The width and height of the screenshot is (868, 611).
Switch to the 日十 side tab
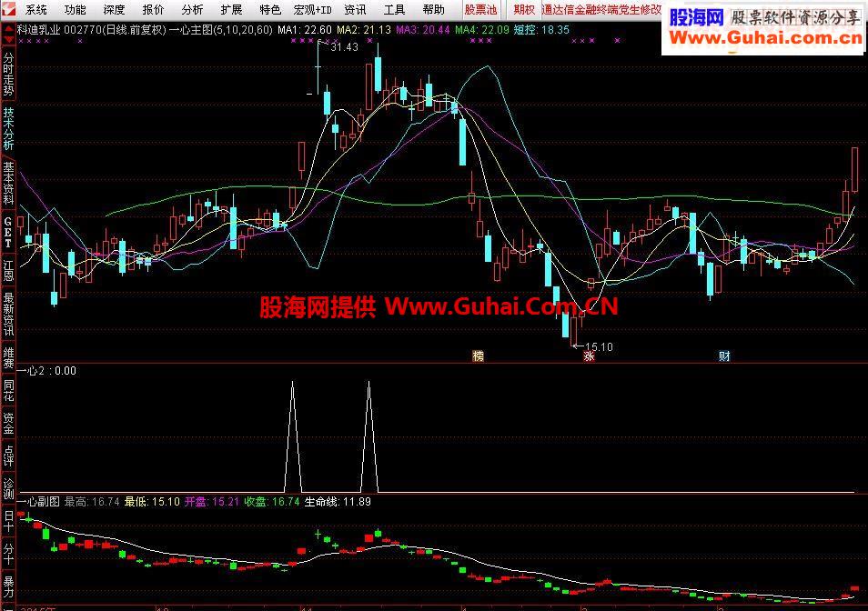pos(8,521)
